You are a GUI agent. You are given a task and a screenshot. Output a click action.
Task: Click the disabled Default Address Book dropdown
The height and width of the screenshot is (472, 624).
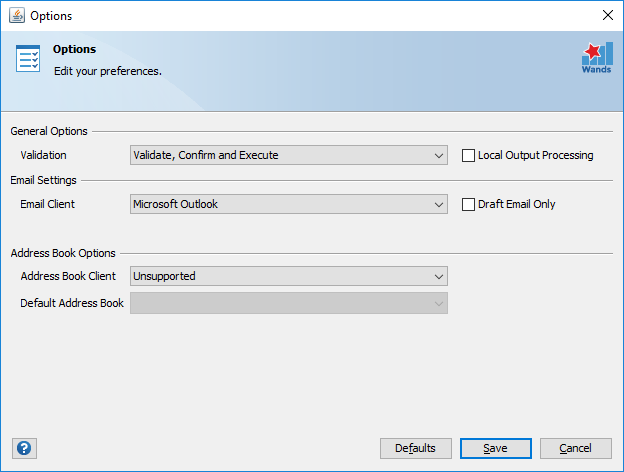288,303
